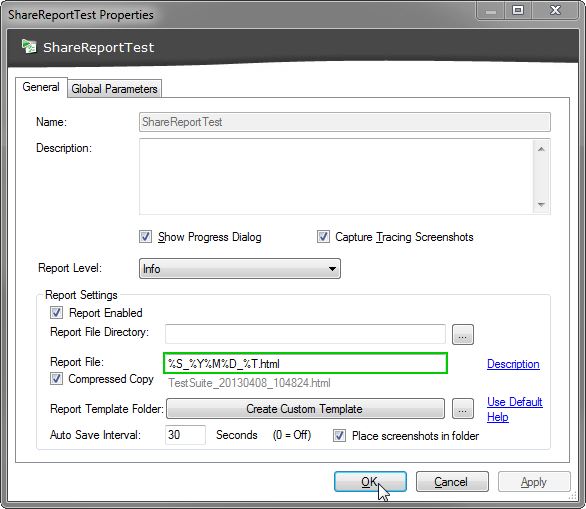Click the Create Custom Template button
Screen dimensions: 586x509
click(x=305, y=408)
